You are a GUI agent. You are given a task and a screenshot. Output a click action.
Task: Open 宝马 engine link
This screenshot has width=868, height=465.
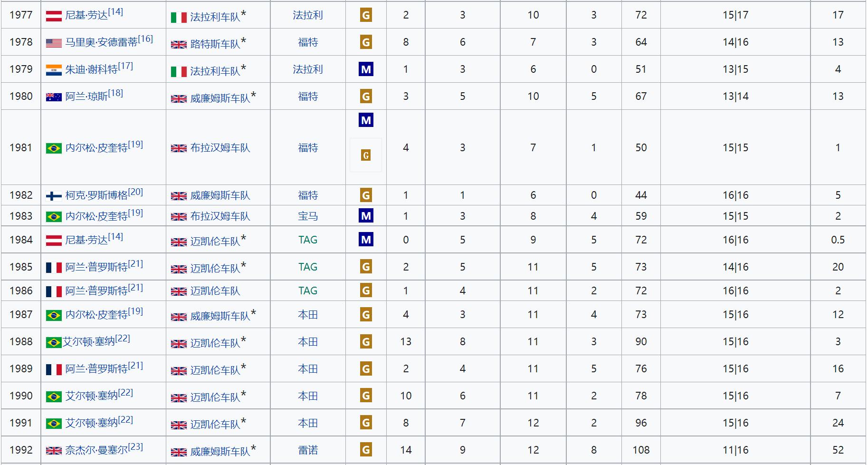point(308,216)
